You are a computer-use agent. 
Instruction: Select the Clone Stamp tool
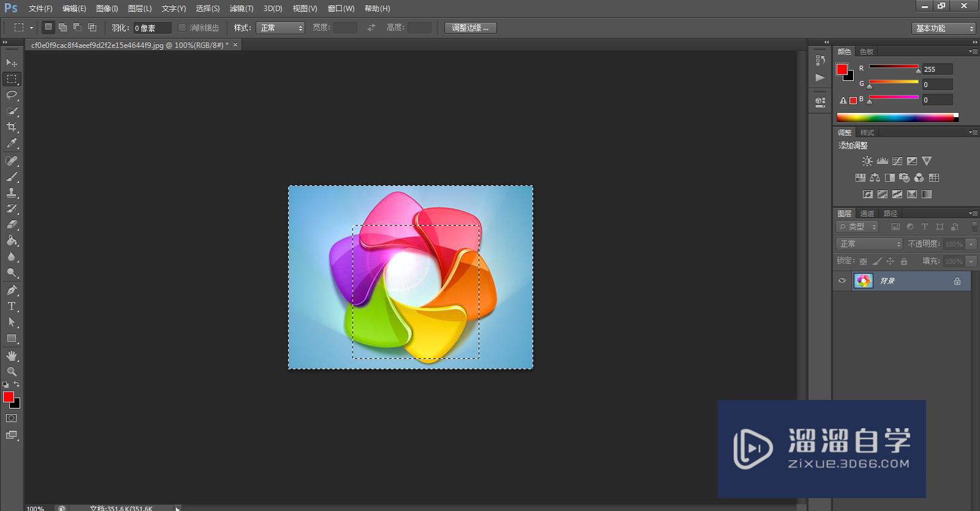[12, 193]
